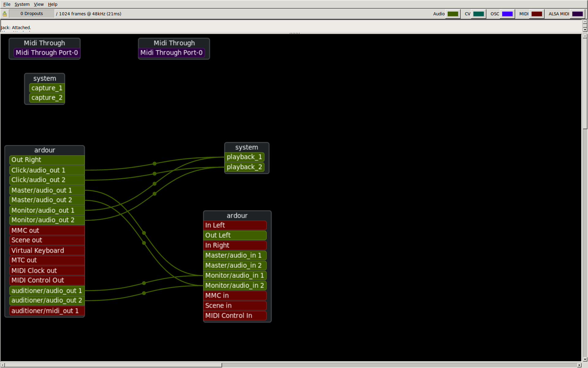588x368 pixels.
Task: Click the canvas scroll down arrow
Action: (x=585, y=359)
